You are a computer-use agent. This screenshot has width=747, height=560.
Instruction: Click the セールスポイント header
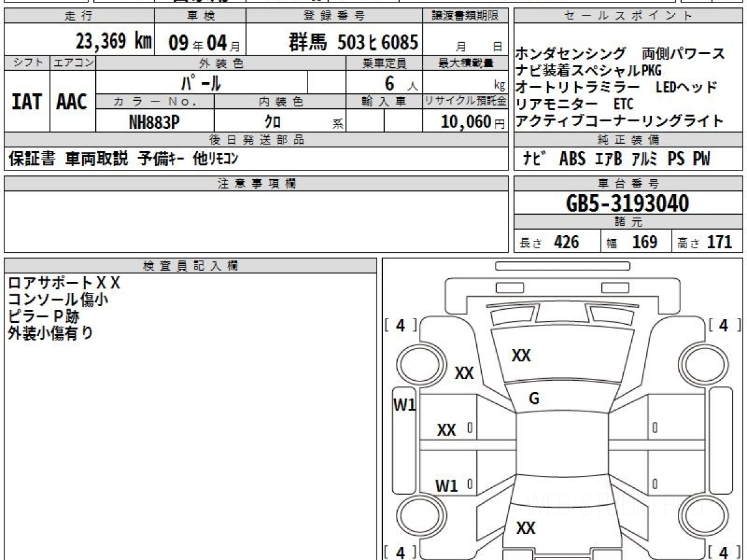tap(627, 16)
